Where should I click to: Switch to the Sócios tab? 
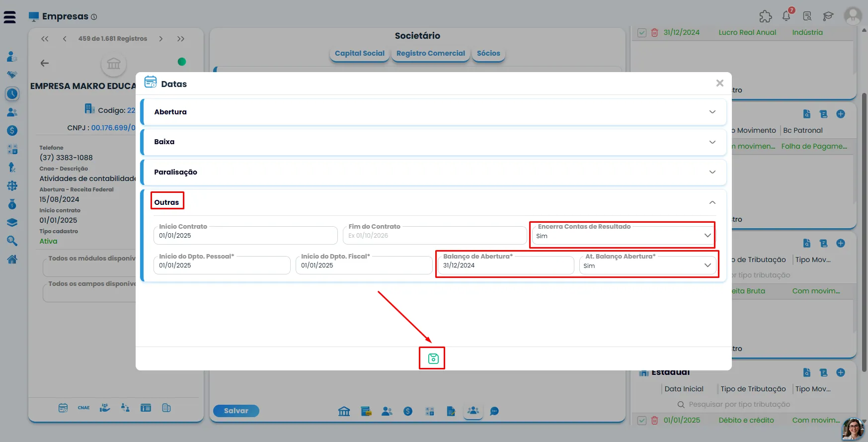click(x=488, y=53)
